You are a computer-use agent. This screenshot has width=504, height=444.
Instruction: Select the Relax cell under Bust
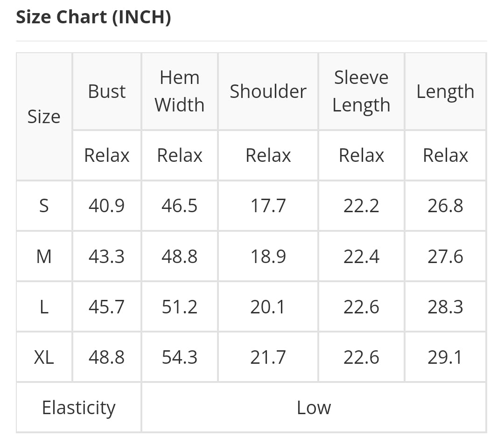(107, 155)
